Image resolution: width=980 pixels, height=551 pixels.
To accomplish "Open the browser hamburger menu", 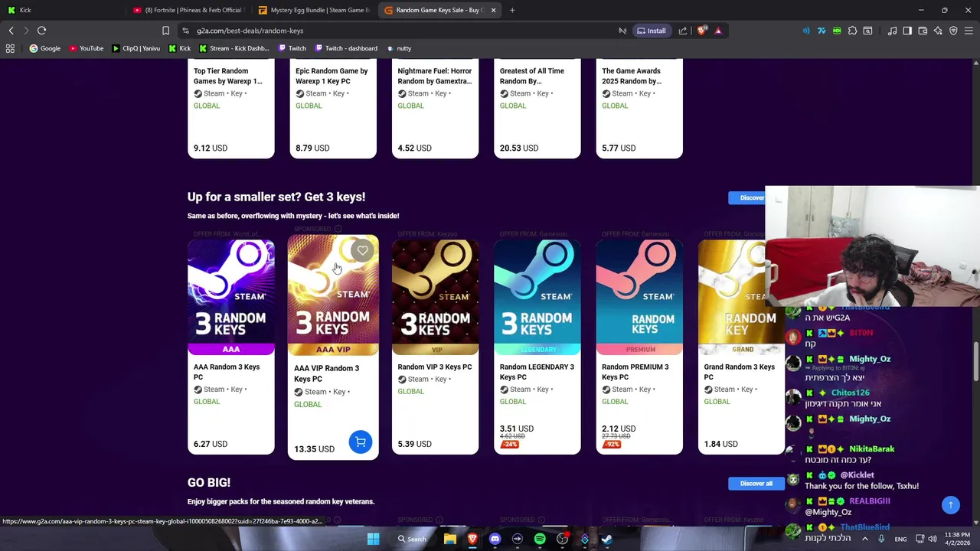I will pos(969,31).
